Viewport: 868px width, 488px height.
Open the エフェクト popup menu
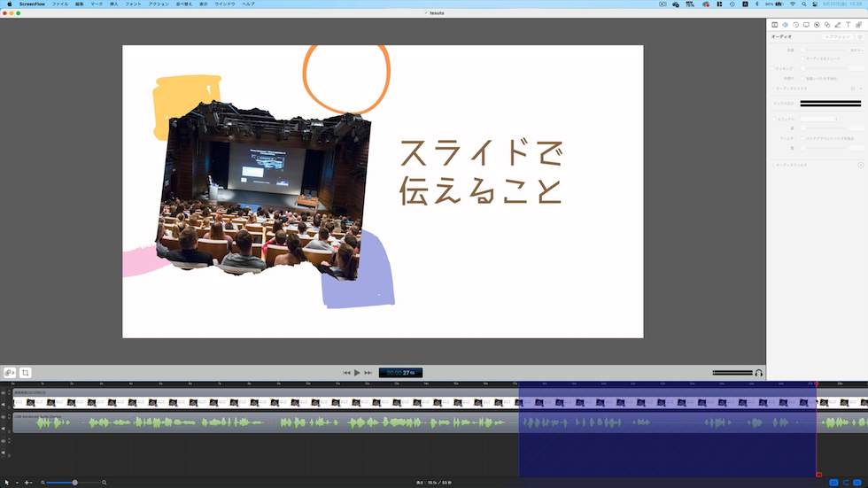click(820, 119)
